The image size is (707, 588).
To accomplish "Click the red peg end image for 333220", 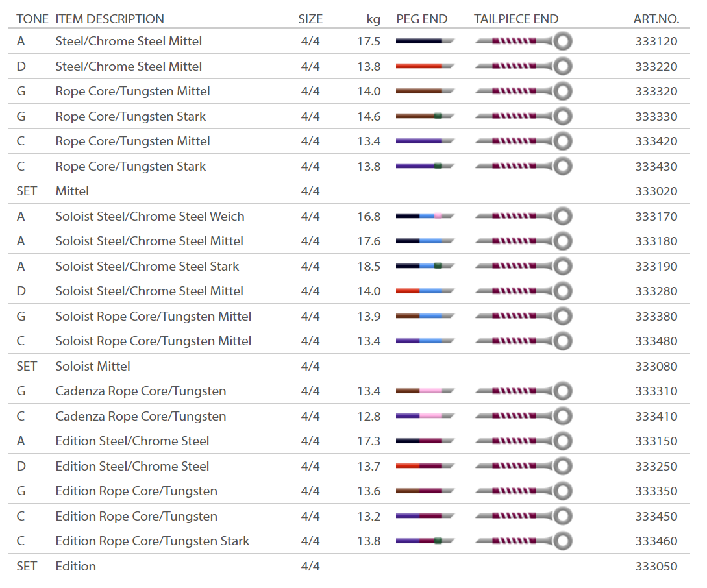I will (425, 66).
